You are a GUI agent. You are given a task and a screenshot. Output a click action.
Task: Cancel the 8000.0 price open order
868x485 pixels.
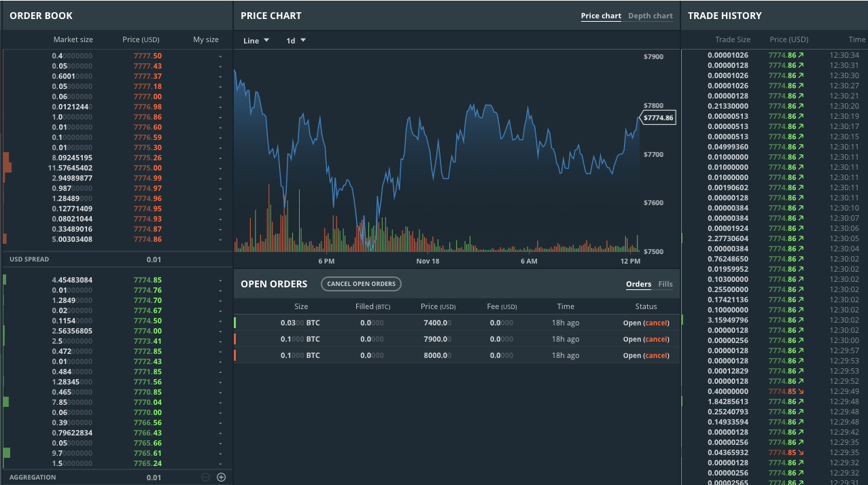656,355
